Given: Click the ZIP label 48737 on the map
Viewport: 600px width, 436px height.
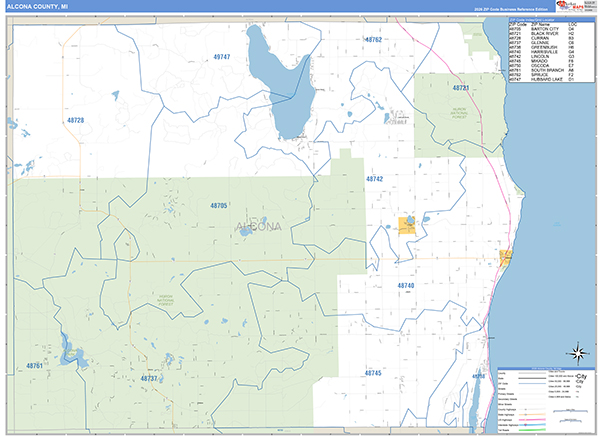Looking at the screenshot, I should tap(149, 378).
